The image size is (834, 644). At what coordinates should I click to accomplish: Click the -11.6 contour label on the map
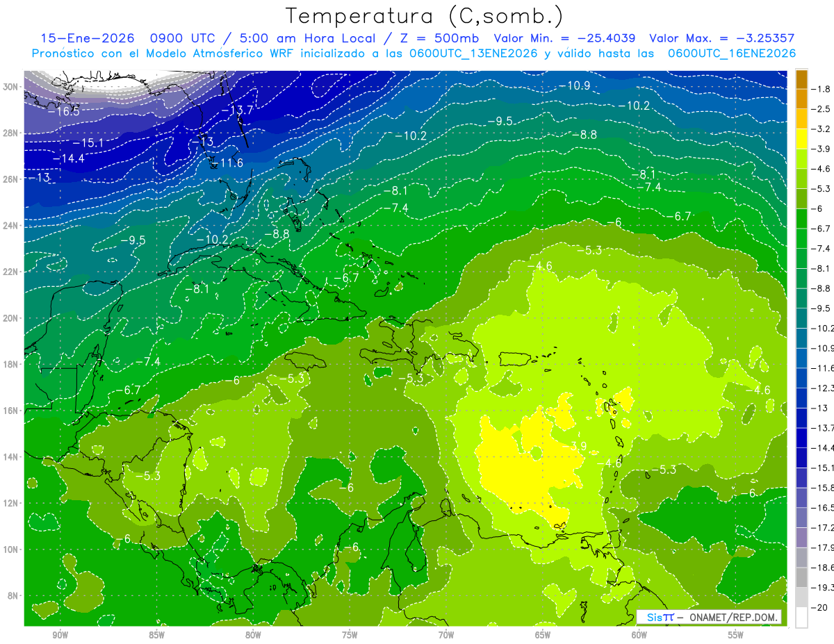tap(227, 163)
